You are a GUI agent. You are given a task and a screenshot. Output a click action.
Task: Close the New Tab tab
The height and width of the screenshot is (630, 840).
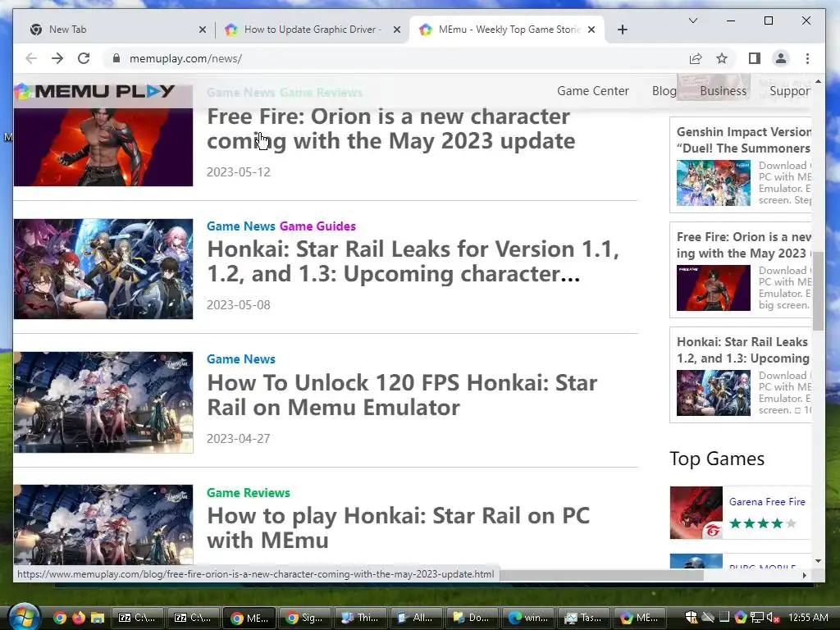point(202,30)
